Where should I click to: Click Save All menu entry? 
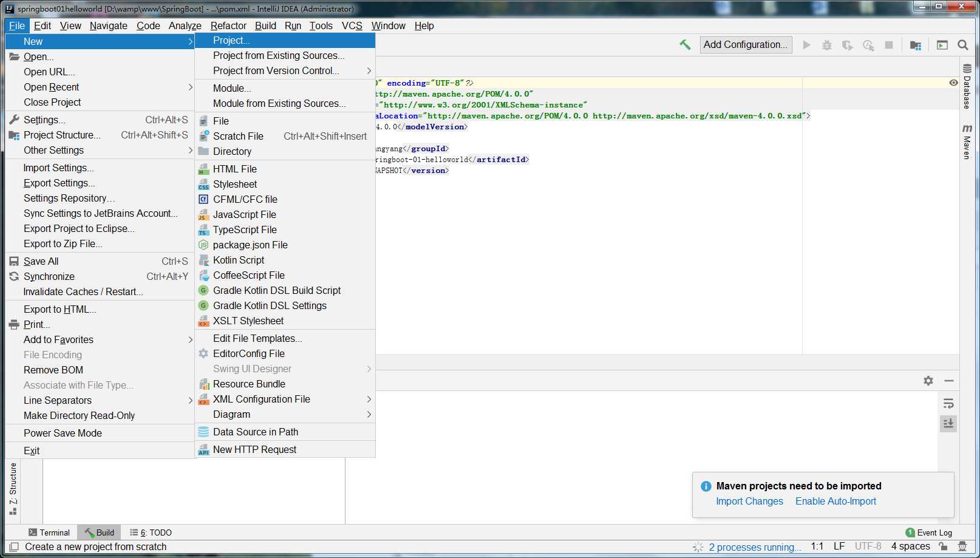click(100, 261)
